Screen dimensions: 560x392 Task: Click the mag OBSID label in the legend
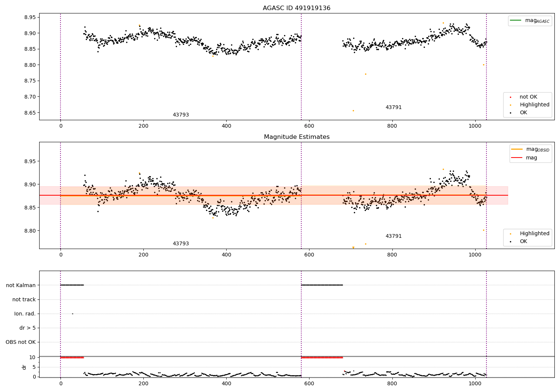(538, 149)
